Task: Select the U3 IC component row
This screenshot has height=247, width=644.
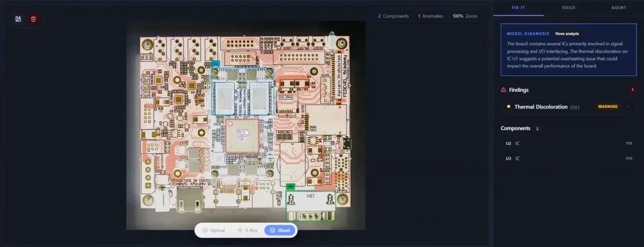Action: 568,158
